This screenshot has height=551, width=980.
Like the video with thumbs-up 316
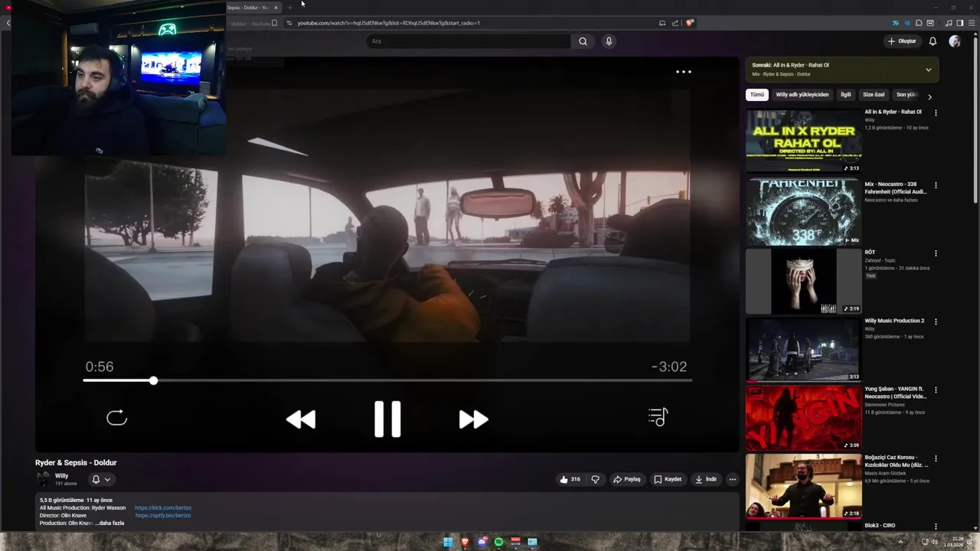(x=570, y=480)
